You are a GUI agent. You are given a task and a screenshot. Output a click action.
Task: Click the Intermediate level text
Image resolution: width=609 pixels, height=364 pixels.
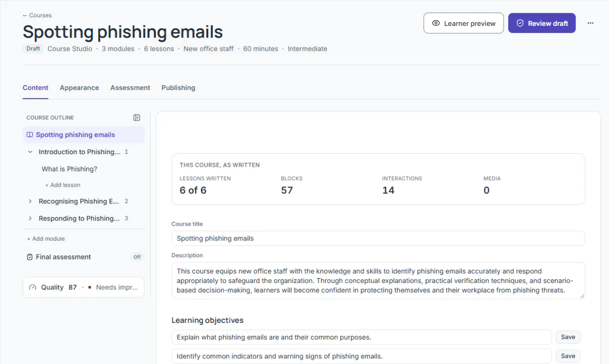(x=307, y=49)
